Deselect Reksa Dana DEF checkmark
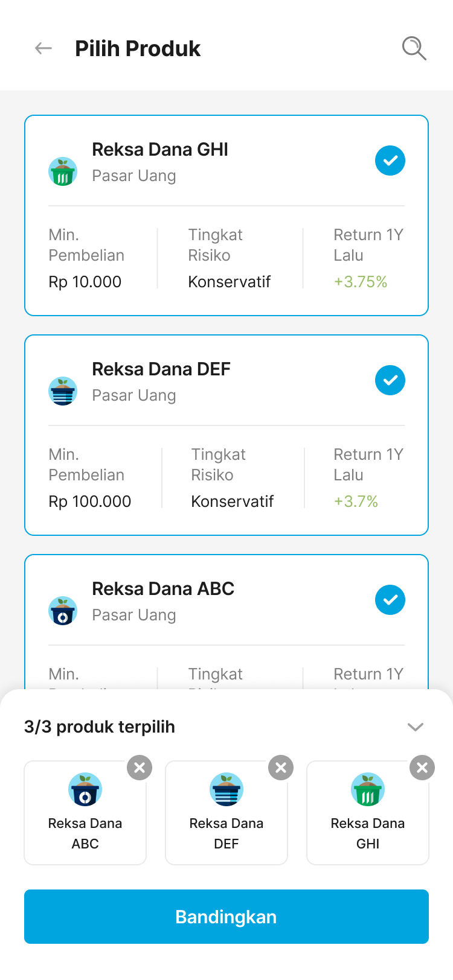The height and width of the screenshot is (980, 453). 390,380
